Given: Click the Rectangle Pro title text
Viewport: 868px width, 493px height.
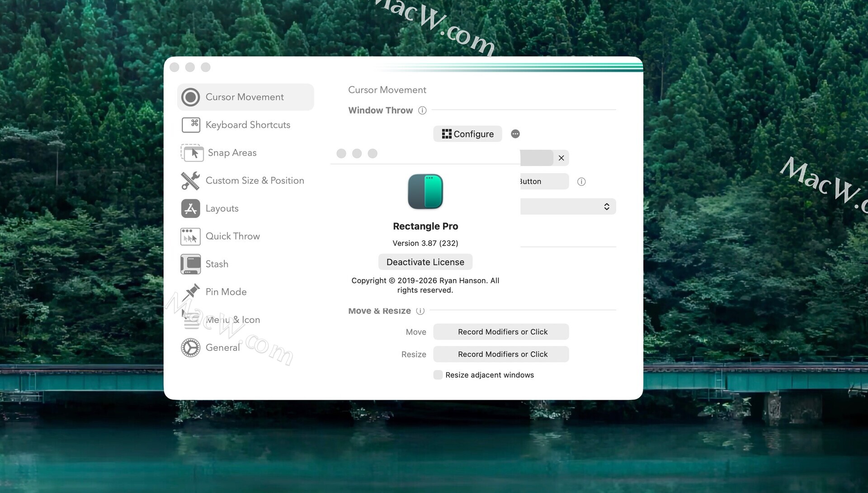Looking at the screenshot, I should click(x=425, y=226).
